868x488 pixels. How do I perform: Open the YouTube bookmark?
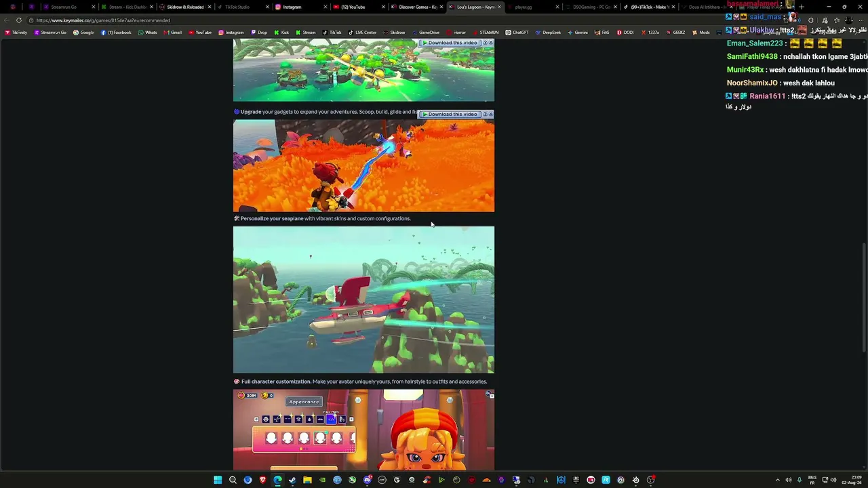click(x=200, y=33)
